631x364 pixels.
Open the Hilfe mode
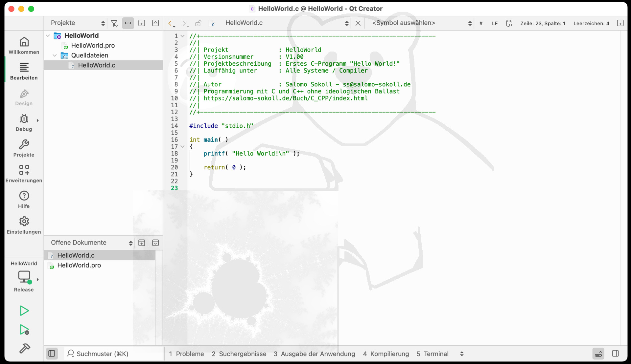[x=24, y=200]
